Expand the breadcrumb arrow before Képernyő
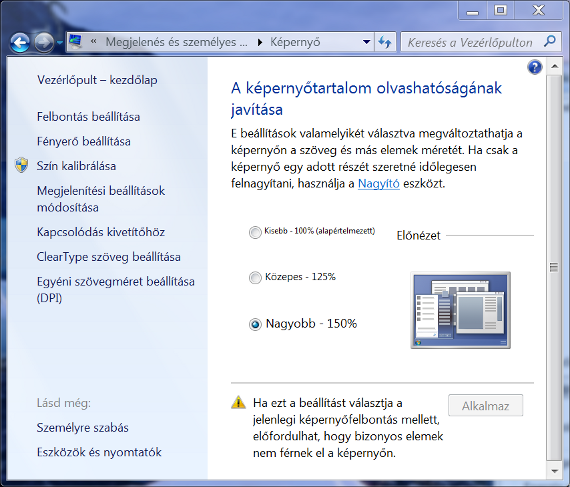 pos(260,43)
